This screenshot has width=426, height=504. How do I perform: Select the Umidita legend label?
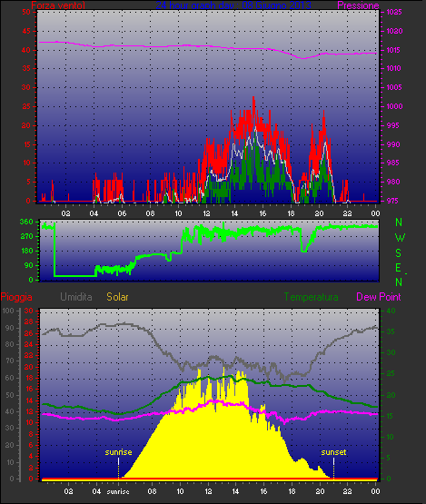point(76,297)
